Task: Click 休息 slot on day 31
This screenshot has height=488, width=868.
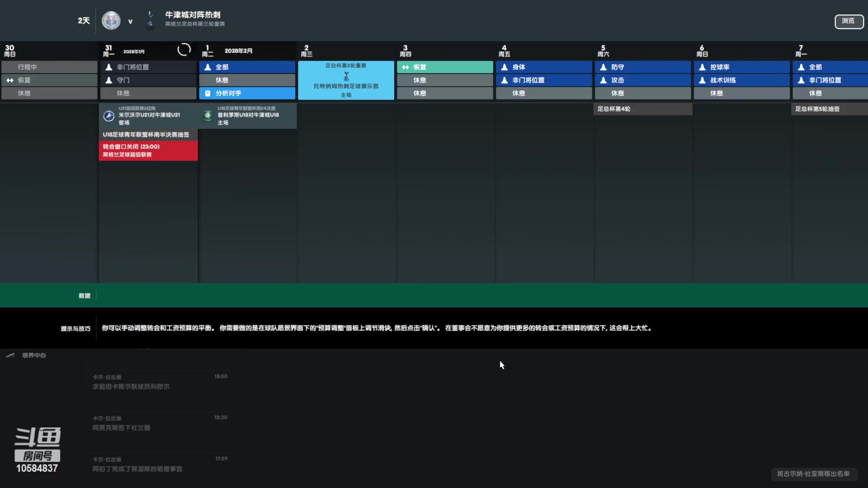Action: pyautogui.click(x=148, y=93)
